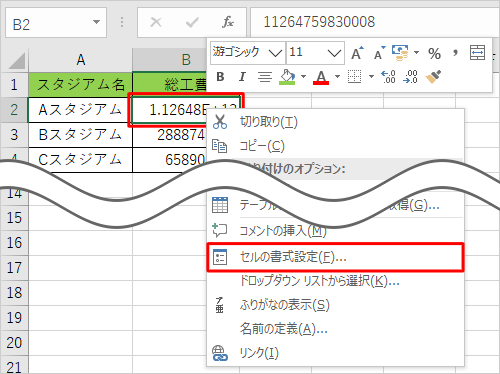The width and height of the screenshot is (500, 374).
Task: Choose コメントの挿入(M) from context menu
Action: pyautogui.click(x=335, y=231)
